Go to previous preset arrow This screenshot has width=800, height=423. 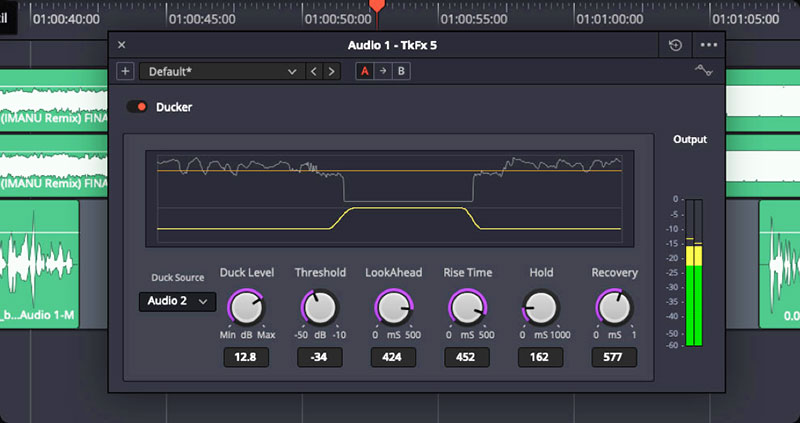(314, 71)
